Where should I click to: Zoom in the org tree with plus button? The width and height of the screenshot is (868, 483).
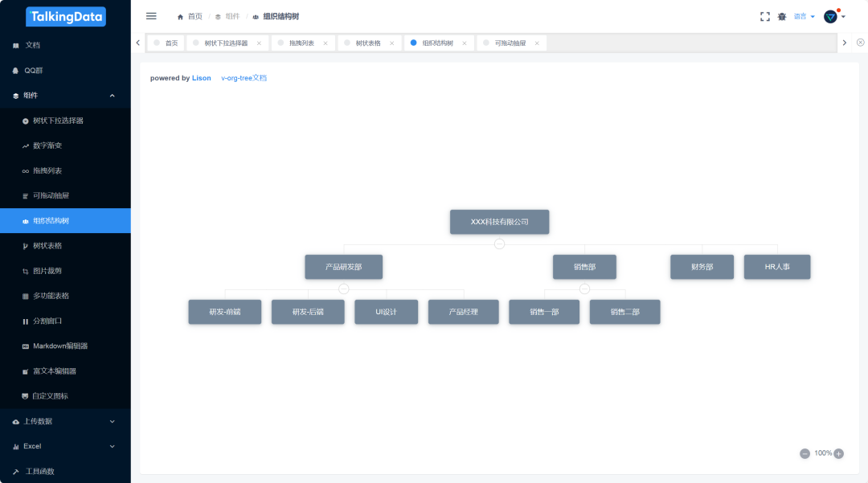pyautogui.click(x=838, y=454)
